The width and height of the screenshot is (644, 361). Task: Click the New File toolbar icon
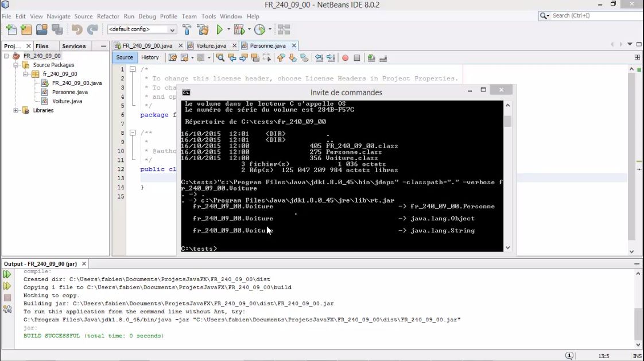pyautogui.click(x=11, y=29)
